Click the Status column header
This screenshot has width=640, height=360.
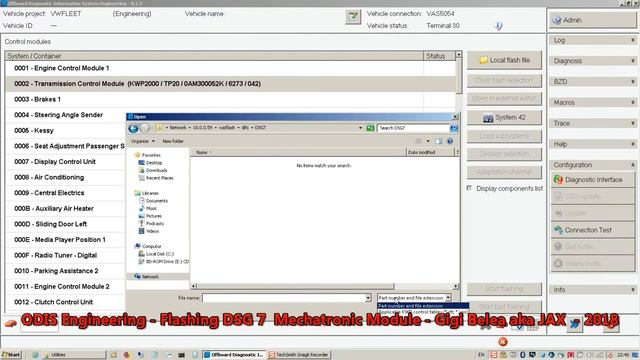(439, 56)
